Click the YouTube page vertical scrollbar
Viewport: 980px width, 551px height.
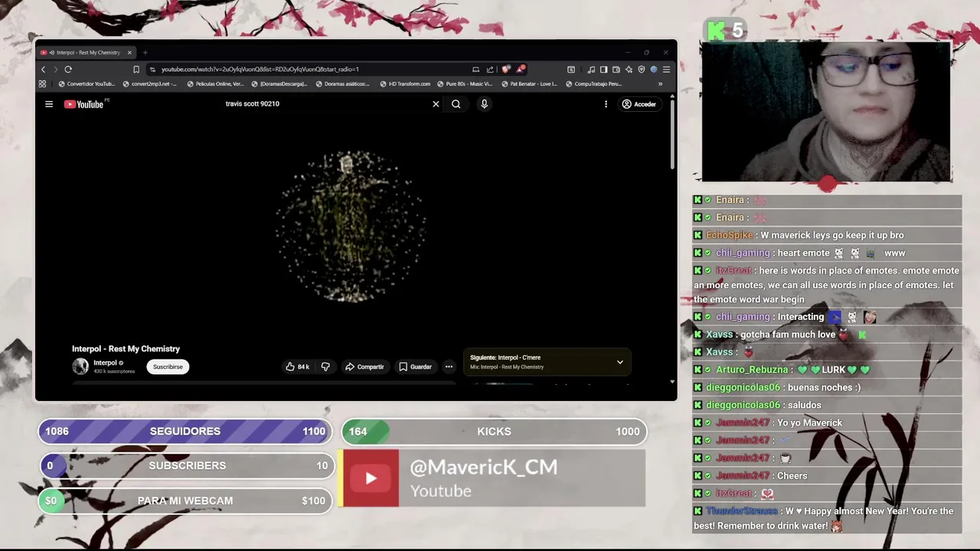(672, 134)
